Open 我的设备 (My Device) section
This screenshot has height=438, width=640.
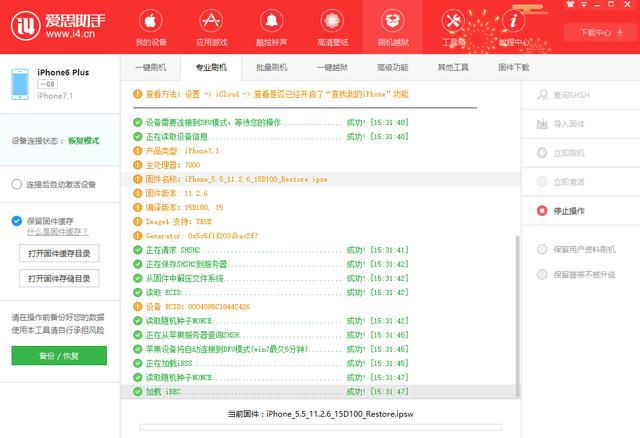click(x=150, y=27)
